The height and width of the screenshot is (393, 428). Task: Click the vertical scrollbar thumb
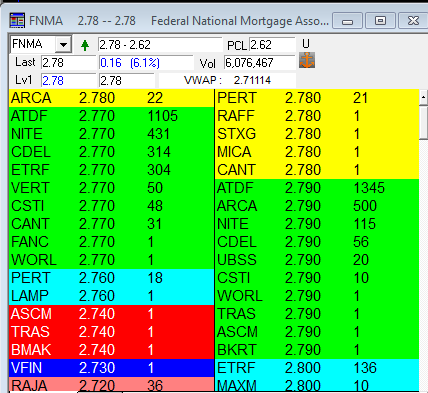point(423,122)
